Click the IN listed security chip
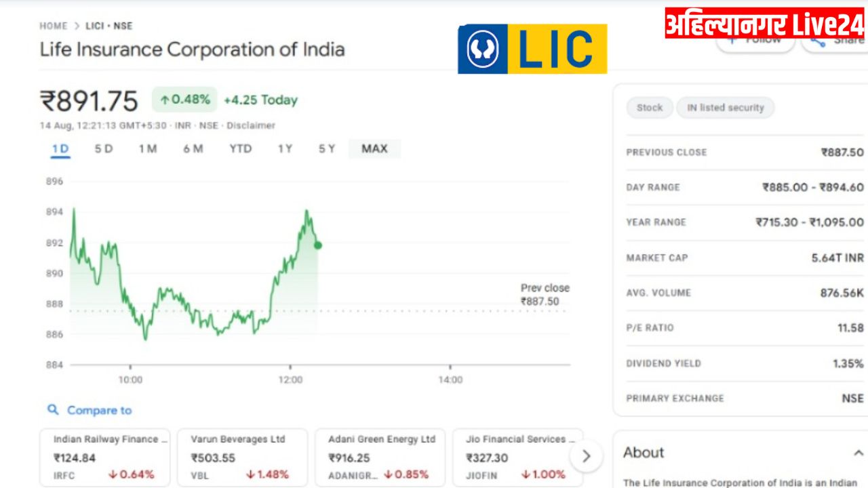Screen dimensions: 868x488 (x=726, y=108)
